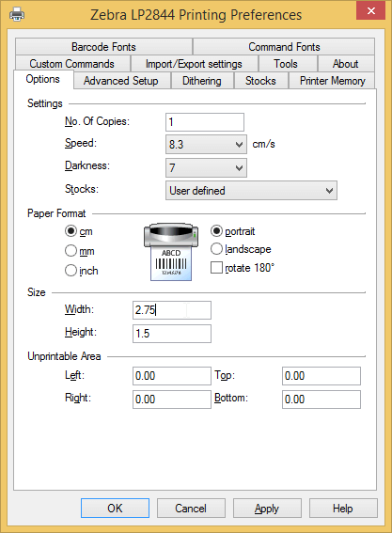Image resolution: width=392 pixels, height=533 pixels.
Task: Click the printer icon in title bar
Action: pos(17,15)
